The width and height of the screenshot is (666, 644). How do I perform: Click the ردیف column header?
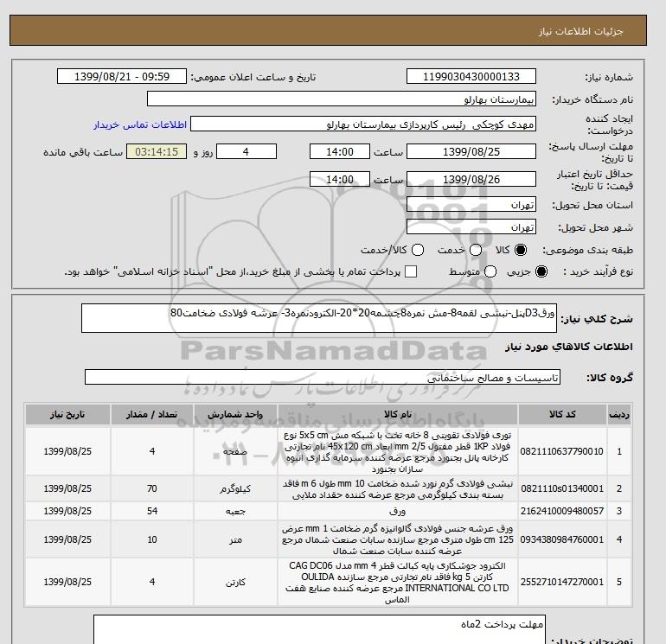(619, 414)
